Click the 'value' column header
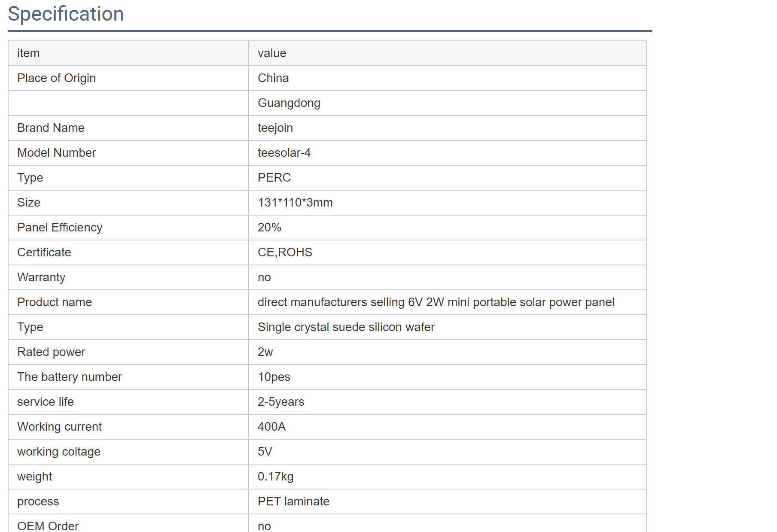777x532 pixels. pos(272,53)
